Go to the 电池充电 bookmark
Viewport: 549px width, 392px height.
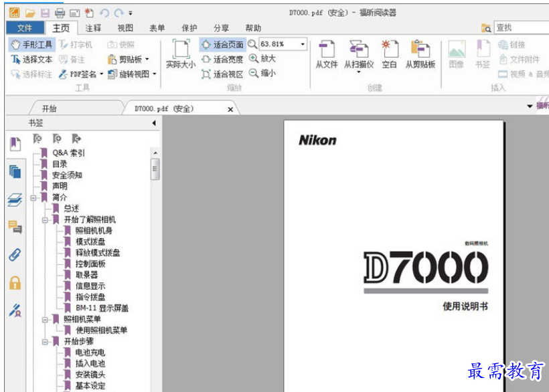pyautogui.click(x=90, y=353)
